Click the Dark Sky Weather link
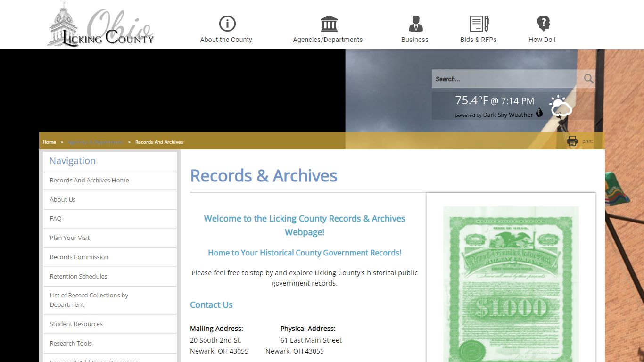This screenshot has height=362, width=644. pos(508,115)
